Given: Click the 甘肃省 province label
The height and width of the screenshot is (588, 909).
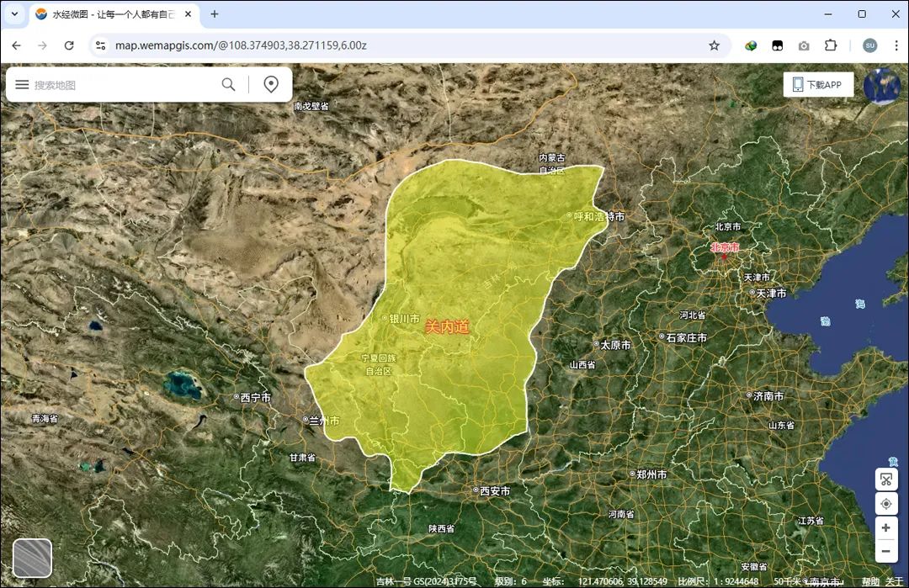Looking at the screenshot, I should (303, 457).
